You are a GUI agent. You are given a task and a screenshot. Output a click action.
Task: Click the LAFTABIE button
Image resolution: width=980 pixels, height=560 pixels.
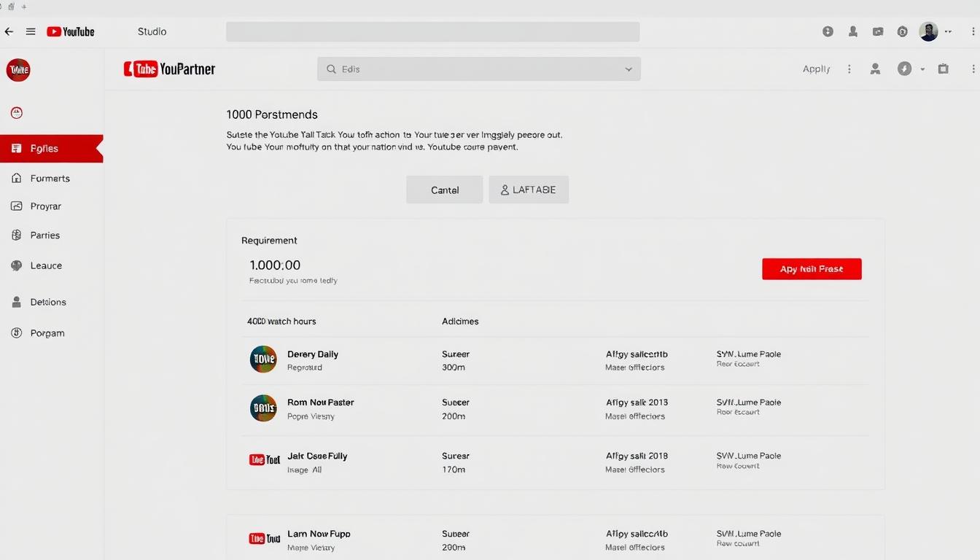click(x=529, y=190)
